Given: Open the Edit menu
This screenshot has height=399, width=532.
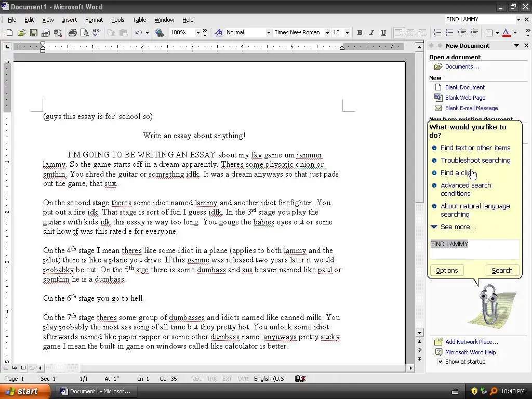Looking at the screenshot, I should coord(29,20).
